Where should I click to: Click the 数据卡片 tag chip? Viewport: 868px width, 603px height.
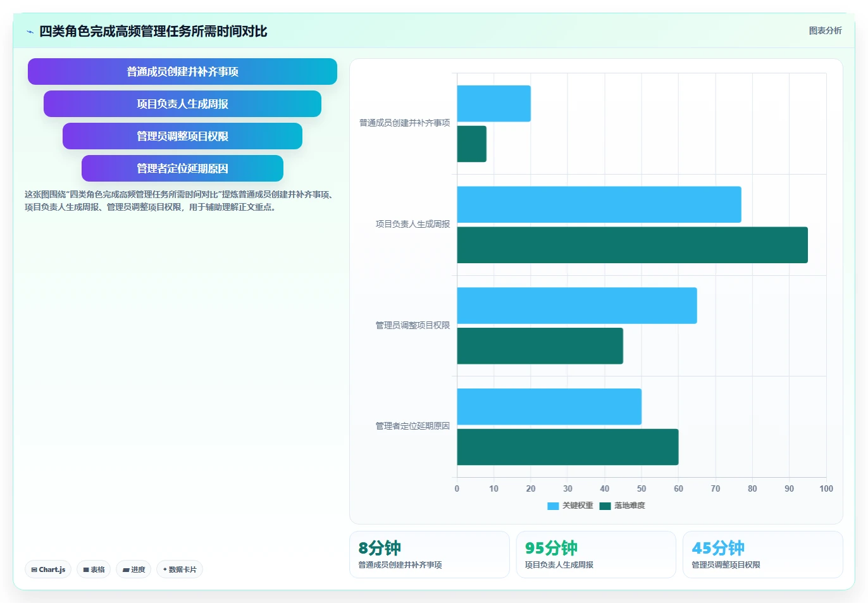[180, 569]
